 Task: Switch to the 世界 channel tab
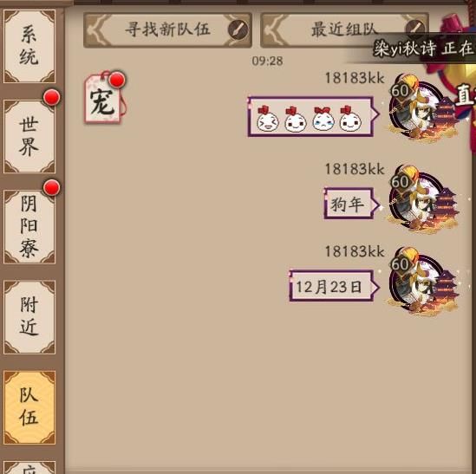pyautogui.click(x=29, y=137)
